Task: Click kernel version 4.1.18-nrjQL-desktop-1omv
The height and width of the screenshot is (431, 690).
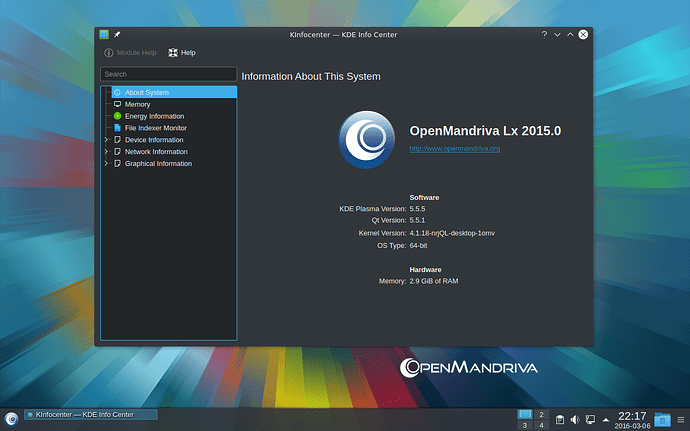Action: [452, 233]
